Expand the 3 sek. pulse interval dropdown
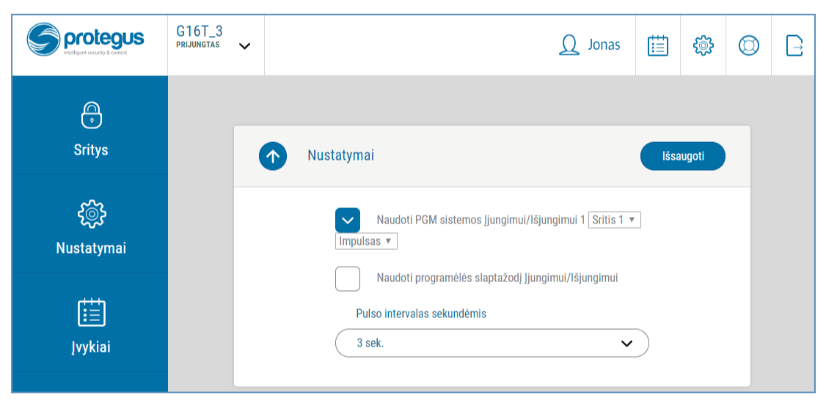Viewport: 826px width, 403px height. (491, 343)
